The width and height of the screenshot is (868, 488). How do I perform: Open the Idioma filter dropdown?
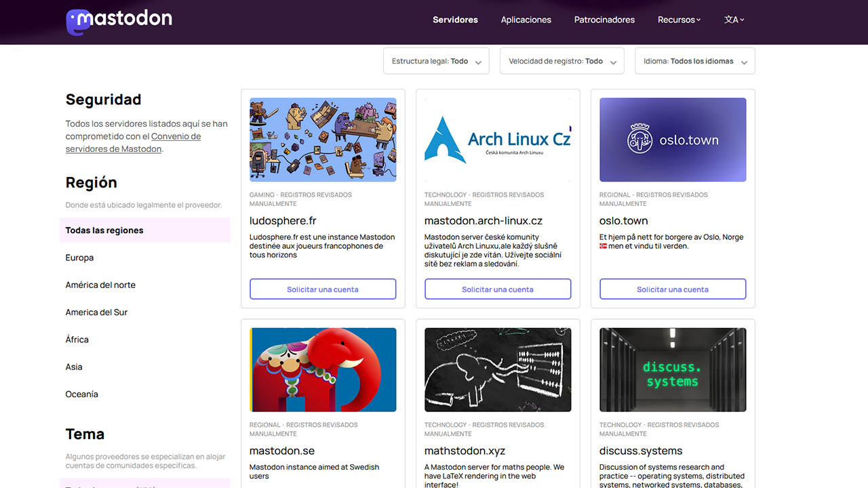(694, 60)
